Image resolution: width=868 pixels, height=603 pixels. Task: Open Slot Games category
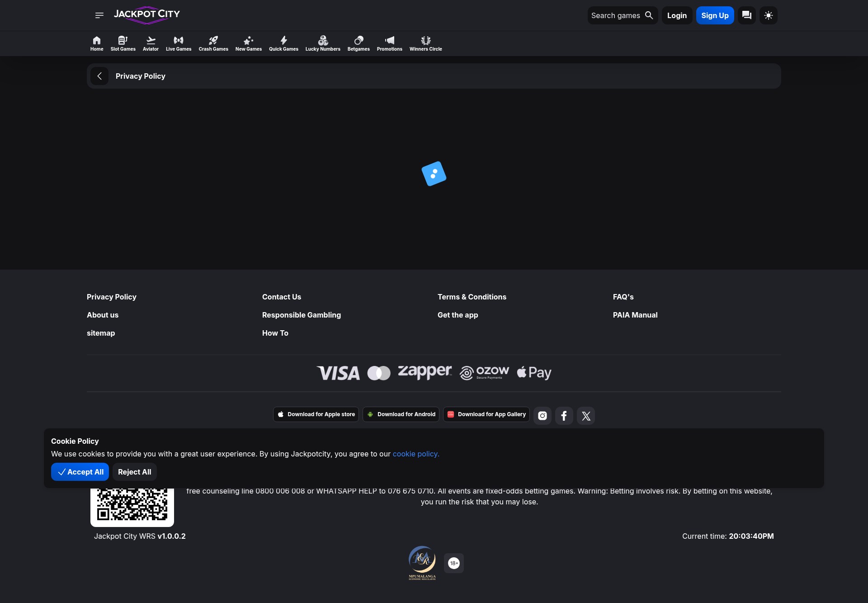123,43
